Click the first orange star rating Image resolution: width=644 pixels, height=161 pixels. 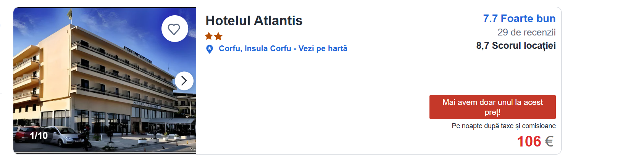pos(209,36)
